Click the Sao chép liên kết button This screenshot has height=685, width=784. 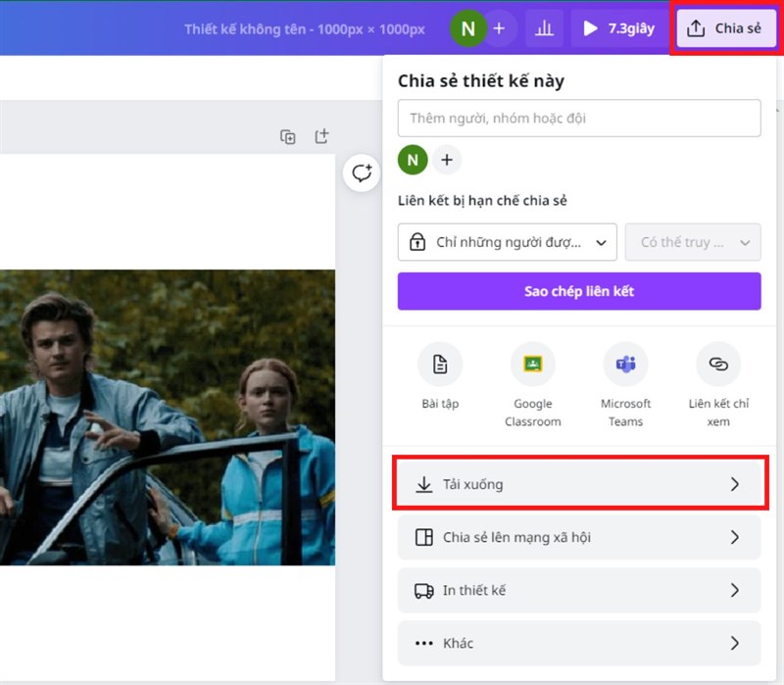[579, 290]
